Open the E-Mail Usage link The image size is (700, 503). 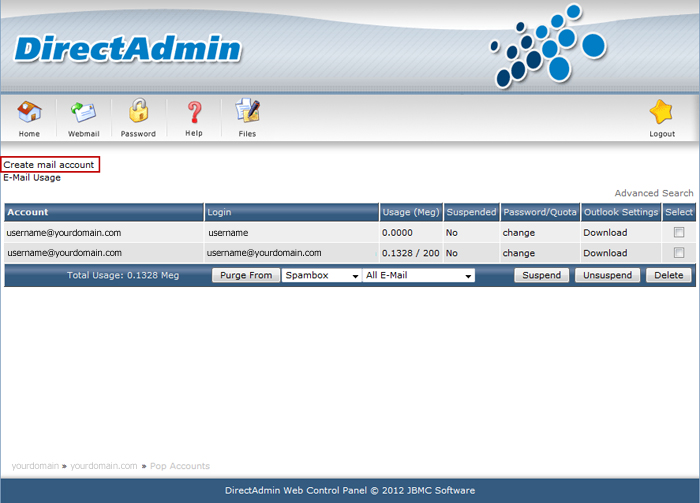tap(32, 177)
